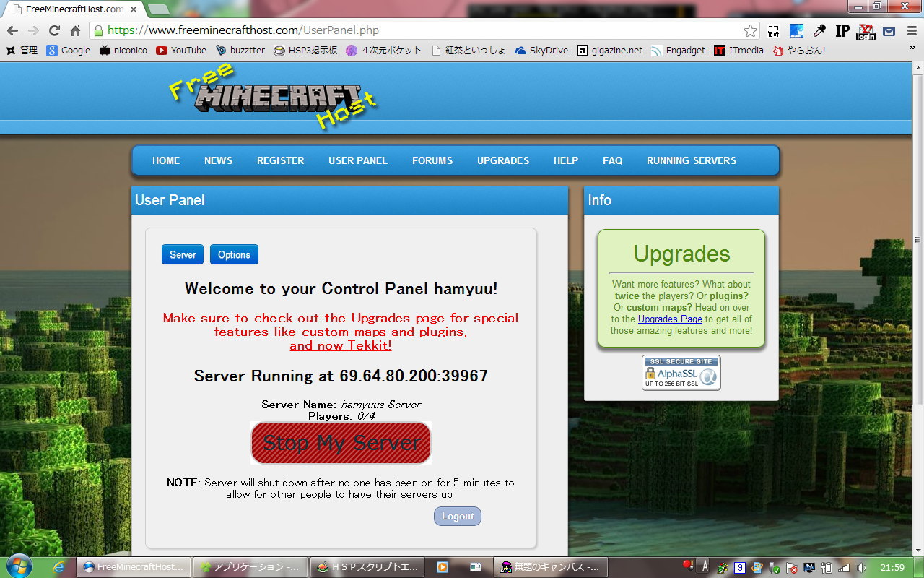Open the やらおん! bookmark

pyautogui.click(x=799, y=51)
